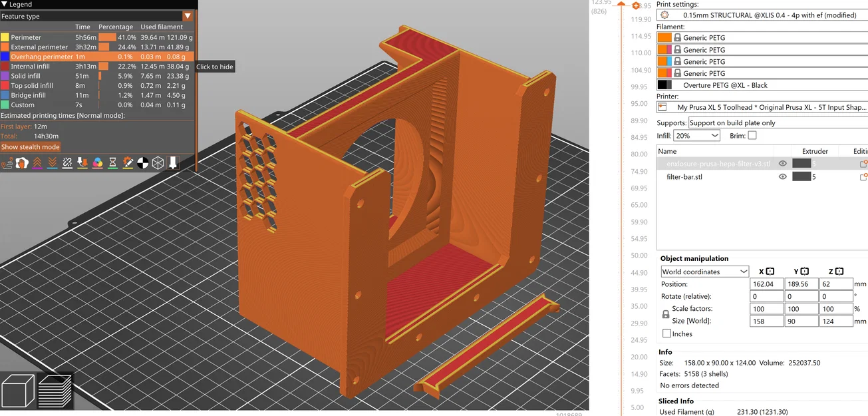Show retractions using the up-arrows icon
This screenshot has width=868, height=416.
pos(38,162)
